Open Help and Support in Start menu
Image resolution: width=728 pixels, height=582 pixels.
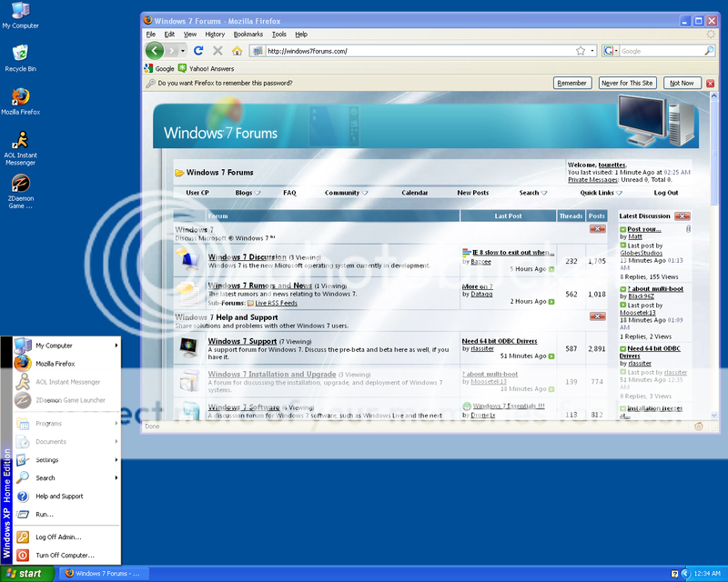(66, 497)
